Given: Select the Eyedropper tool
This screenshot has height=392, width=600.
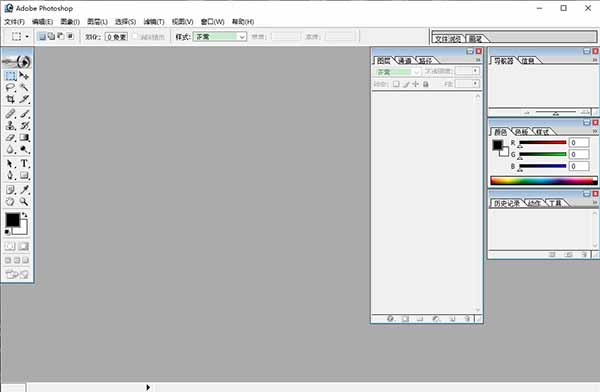Looking at the screenshot, I should point(24,189).
